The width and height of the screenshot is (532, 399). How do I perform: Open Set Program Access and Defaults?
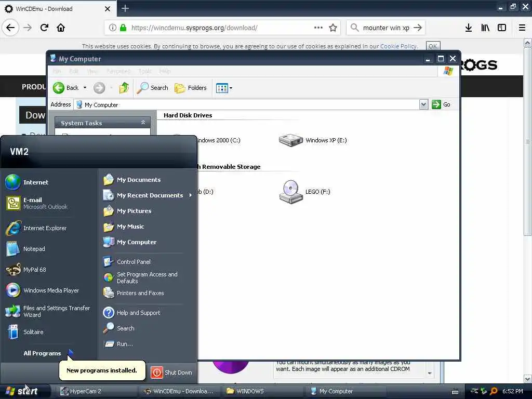point(147,277)
